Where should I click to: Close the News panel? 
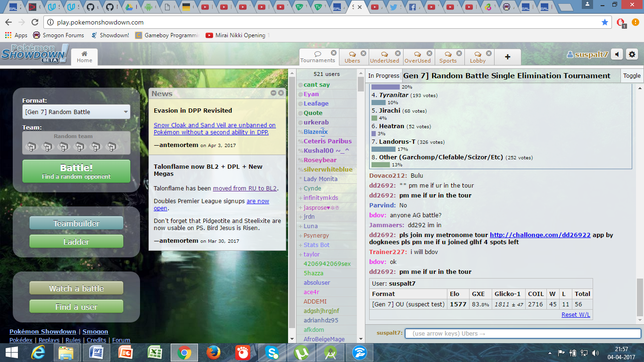point(281,93)
